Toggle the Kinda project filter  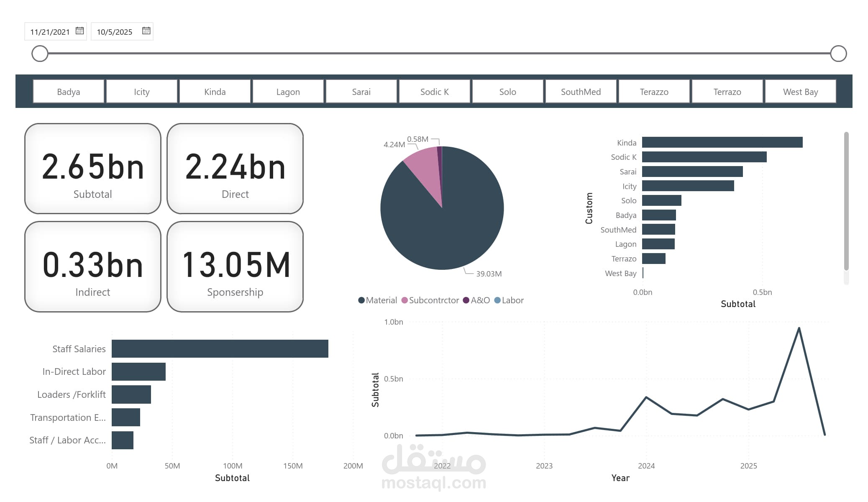pos(215,92)
